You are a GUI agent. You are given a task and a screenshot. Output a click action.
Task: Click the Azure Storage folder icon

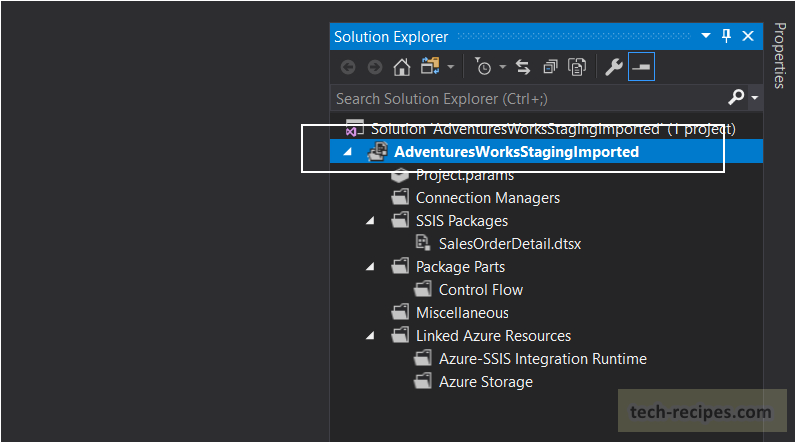423,381
